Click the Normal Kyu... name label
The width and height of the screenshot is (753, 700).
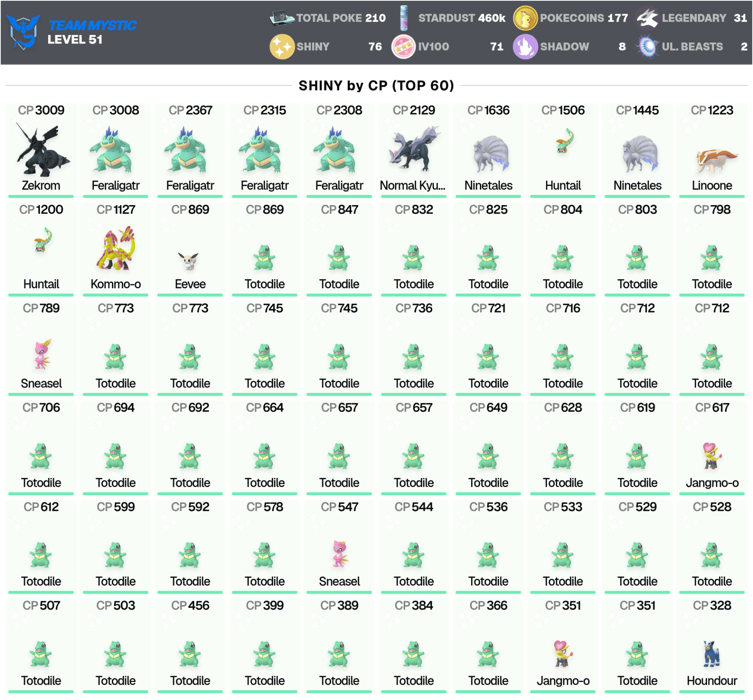413,185
